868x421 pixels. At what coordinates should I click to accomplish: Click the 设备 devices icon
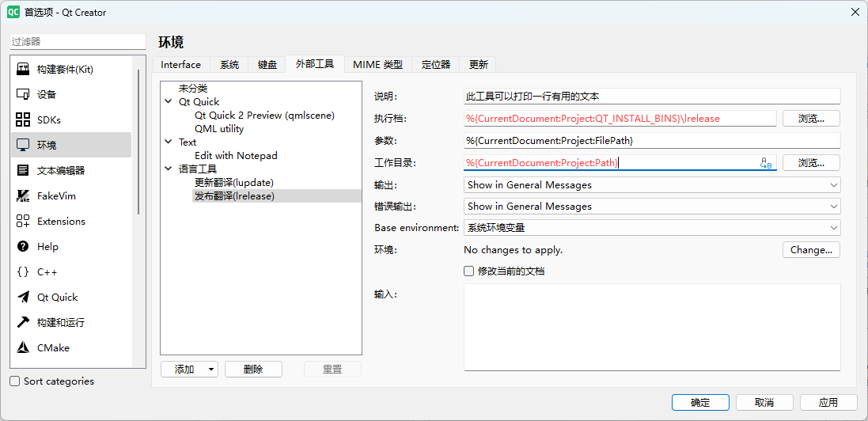23,95
